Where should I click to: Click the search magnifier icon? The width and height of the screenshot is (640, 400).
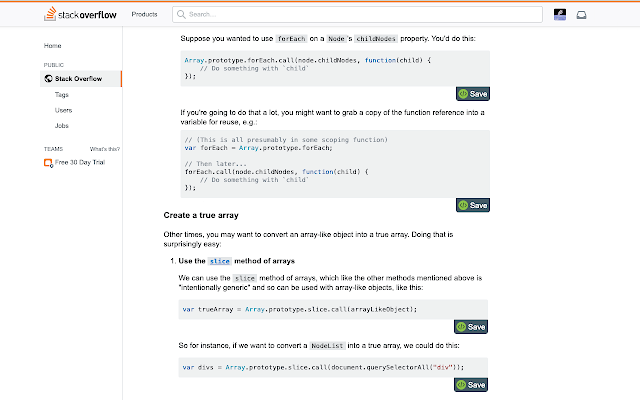tap(181, 14)
